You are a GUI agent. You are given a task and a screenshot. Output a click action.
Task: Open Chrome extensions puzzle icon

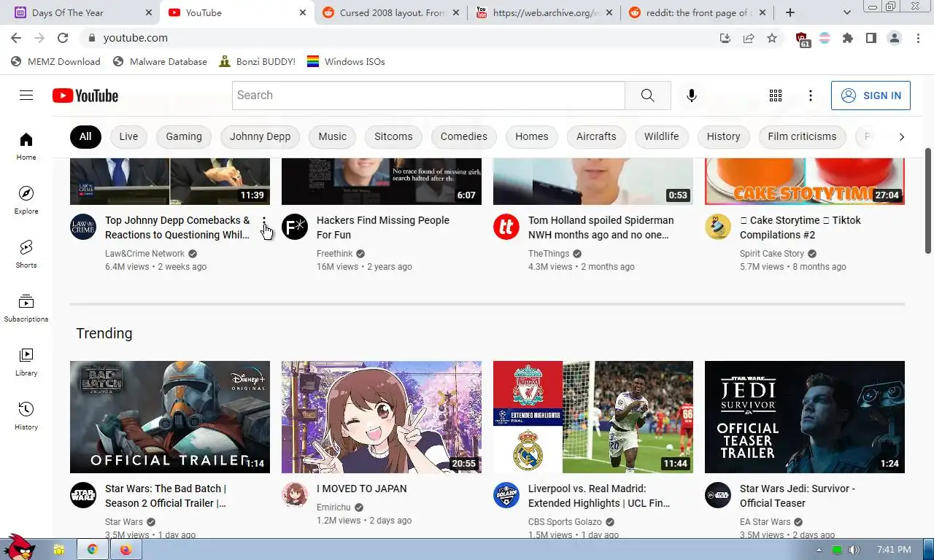[848, 38]
